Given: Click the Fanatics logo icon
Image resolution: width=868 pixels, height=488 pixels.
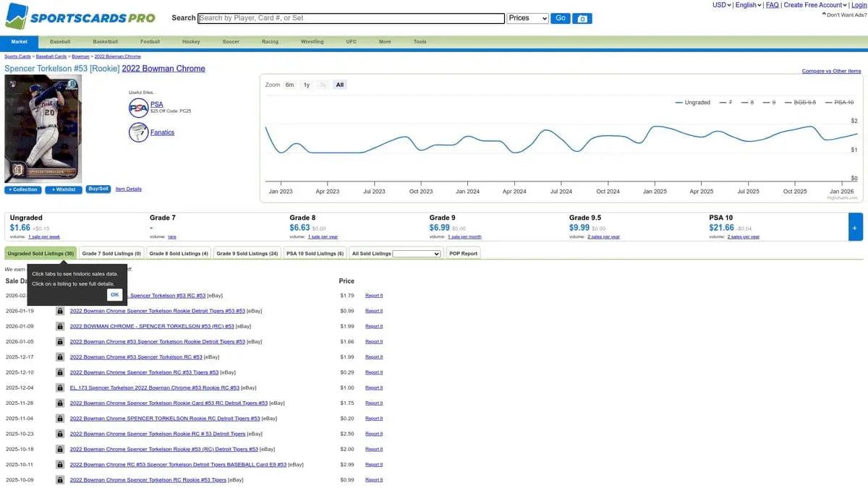Looking at the screenshot, I should tap(138, 132).
